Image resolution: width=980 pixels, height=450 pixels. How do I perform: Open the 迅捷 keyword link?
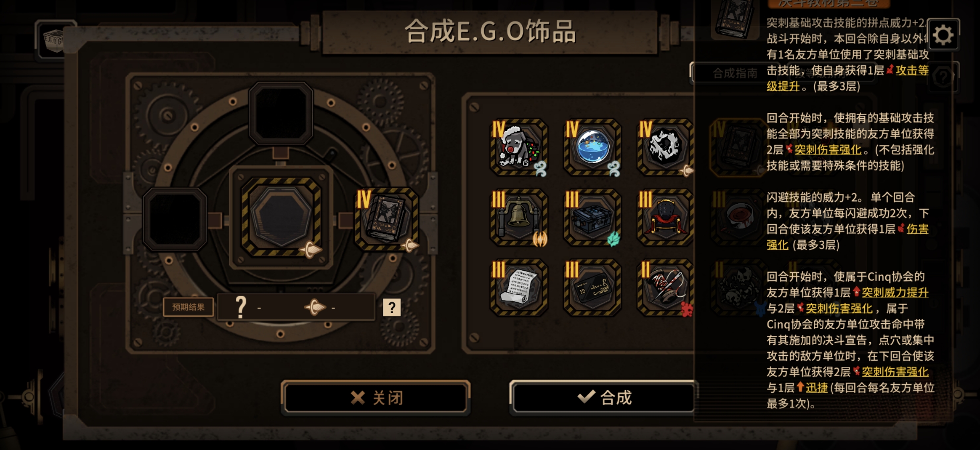click(817, 387)
